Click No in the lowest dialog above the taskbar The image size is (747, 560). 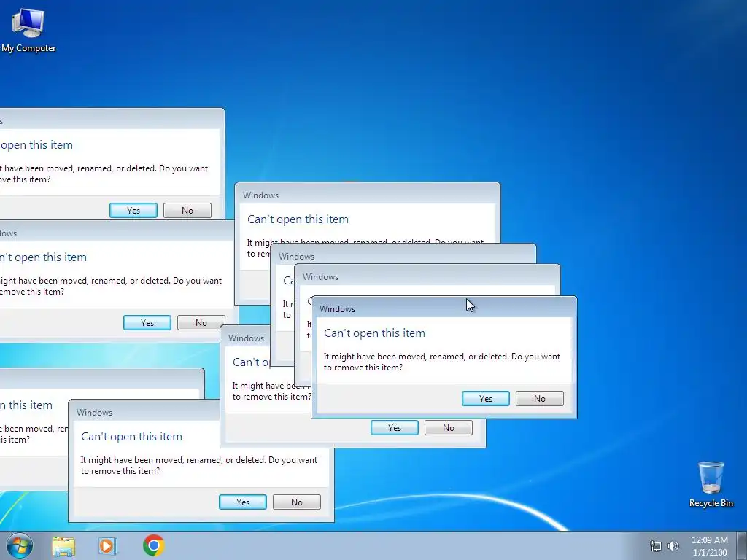tap(296, 502)
